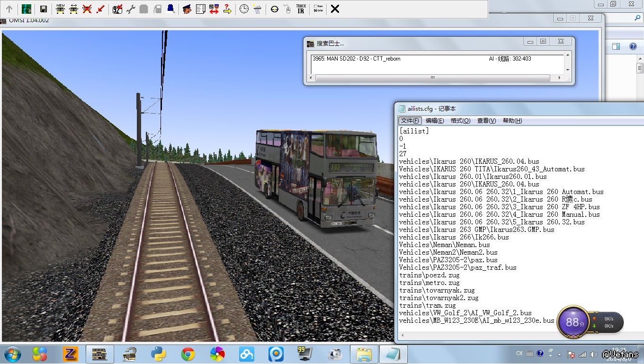Click down arrow of bus list scrollbar
This screenshot has height=364, width=644.
568,70
